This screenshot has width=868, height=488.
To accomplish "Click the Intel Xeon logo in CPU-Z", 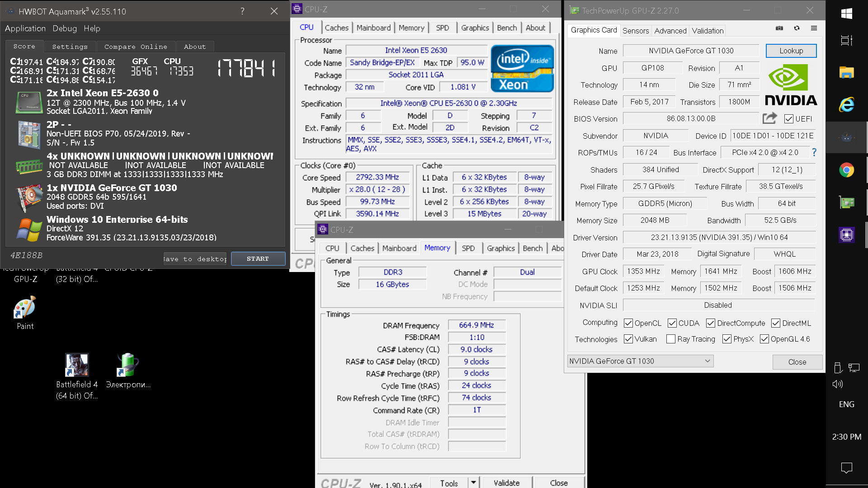I will [522, 68].
